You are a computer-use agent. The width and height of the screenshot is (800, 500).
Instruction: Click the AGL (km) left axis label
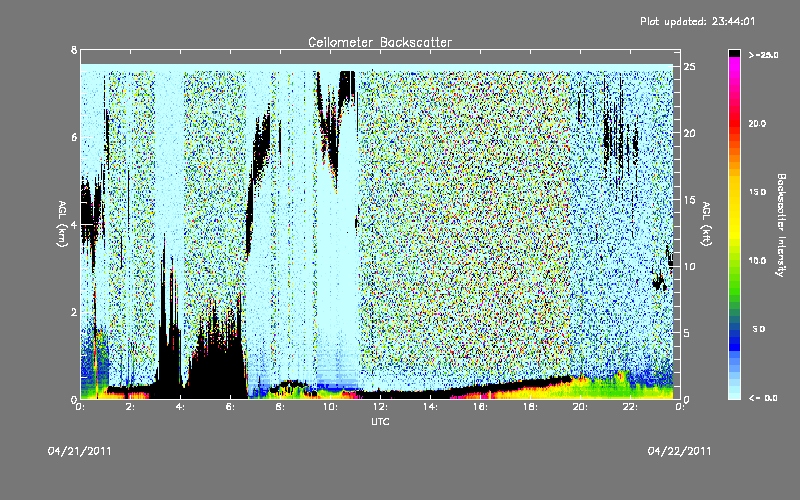tap(62, 224)
